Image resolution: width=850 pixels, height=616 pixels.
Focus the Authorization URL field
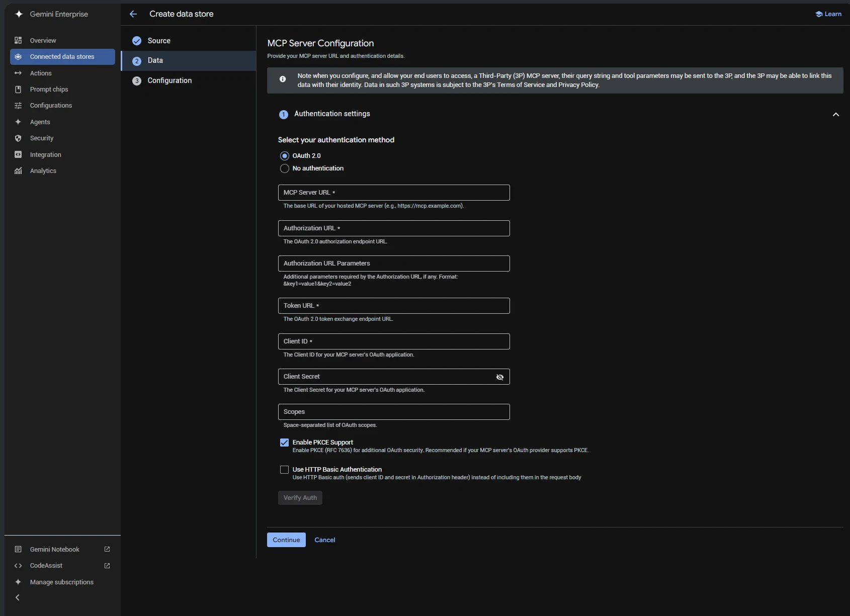[x=394, y=228]
